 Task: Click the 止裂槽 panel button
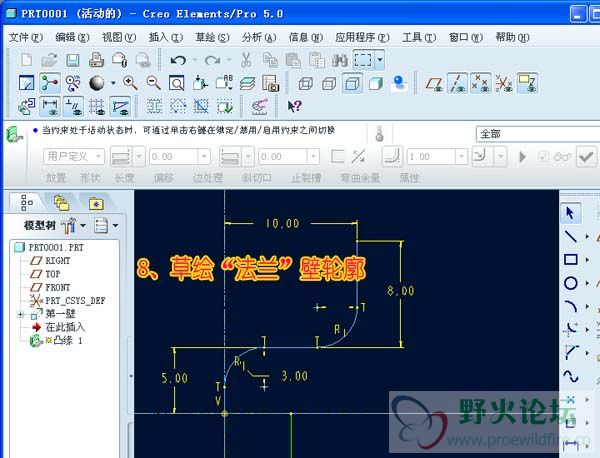[x=307, y=178]
